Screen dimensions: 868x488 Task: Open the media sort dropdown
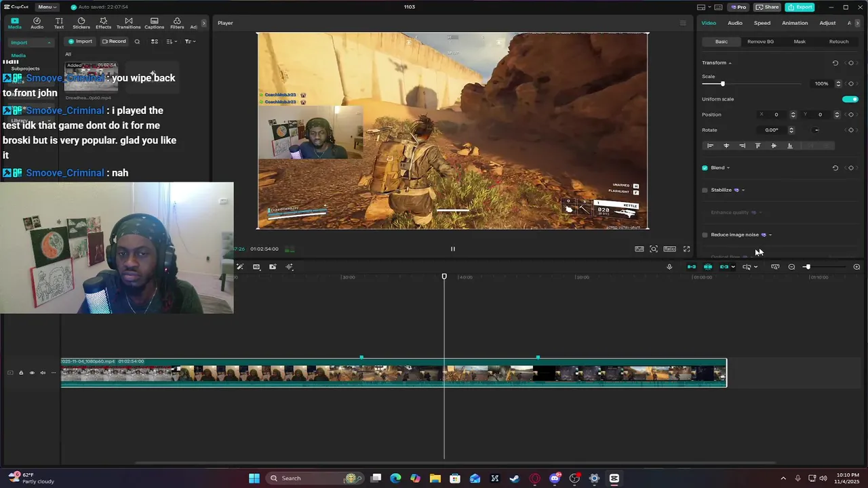pyautogui.click(x=171, y=41)
